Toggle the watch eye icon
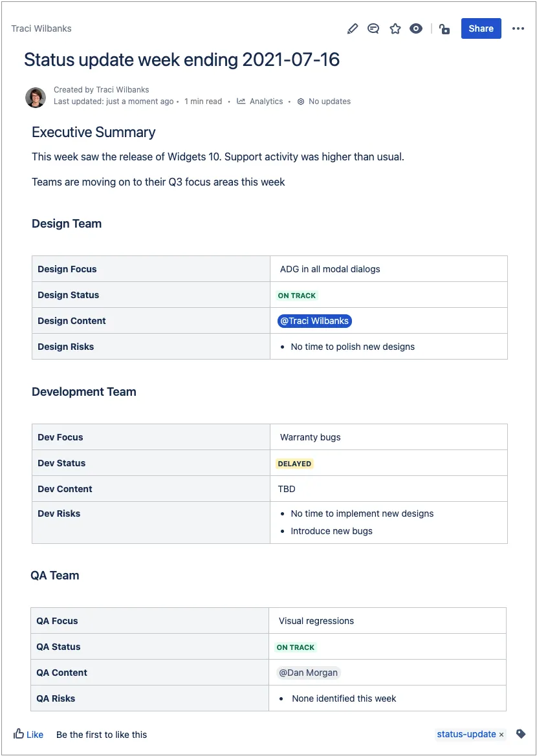 (x=416, y=28)
